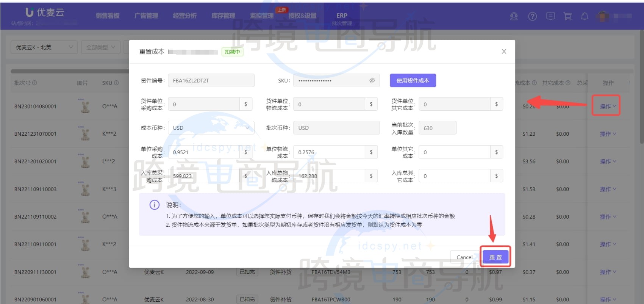Expand 操作 dropdown for BN221109110002
The width and height of the screenshot is (644, 304).
608,217
